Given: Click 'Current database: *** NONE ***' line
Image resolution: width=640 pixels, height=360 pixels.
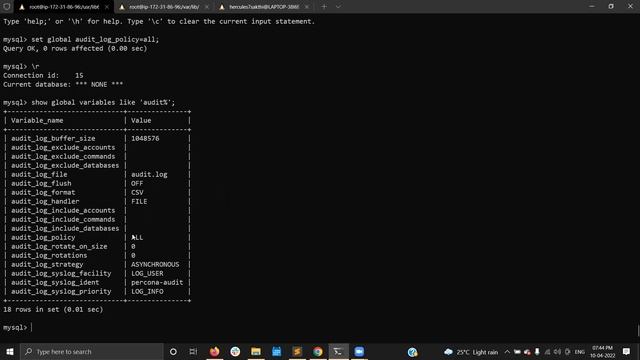Looking at the screenshot, I should 63,84.
